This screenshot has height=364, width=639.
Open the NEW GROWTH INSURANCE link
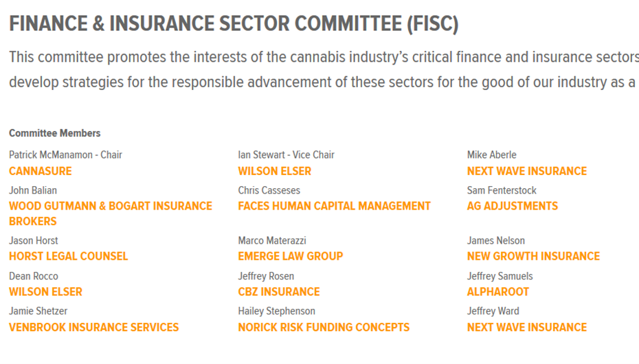533,256
